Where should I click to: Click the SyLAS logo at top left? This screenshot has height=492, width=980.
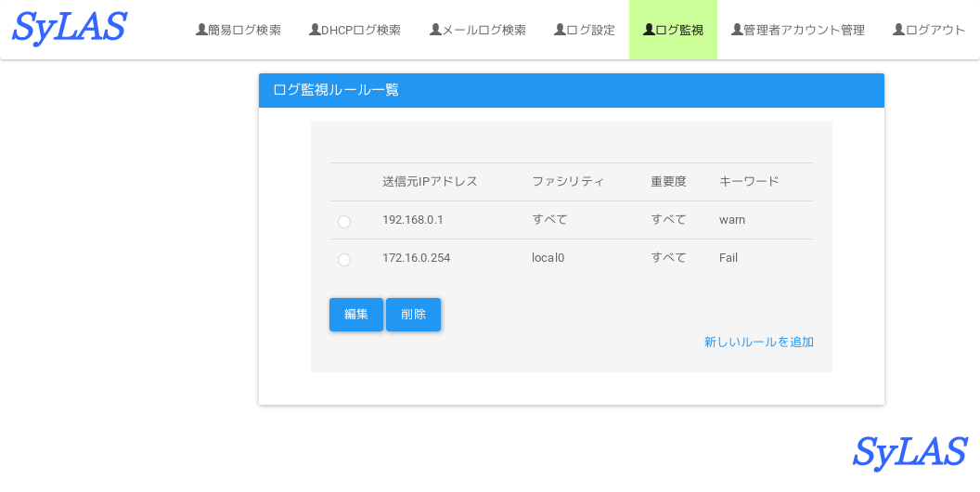(x=70, y=28)
